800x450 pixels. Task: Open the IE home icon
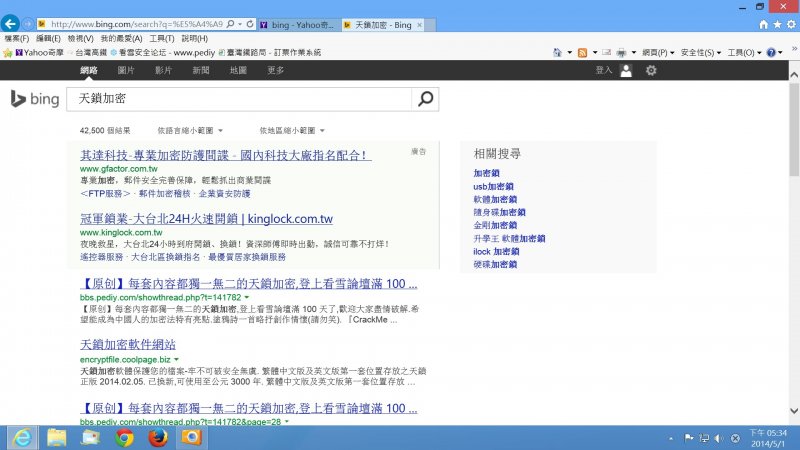[763, 24]
